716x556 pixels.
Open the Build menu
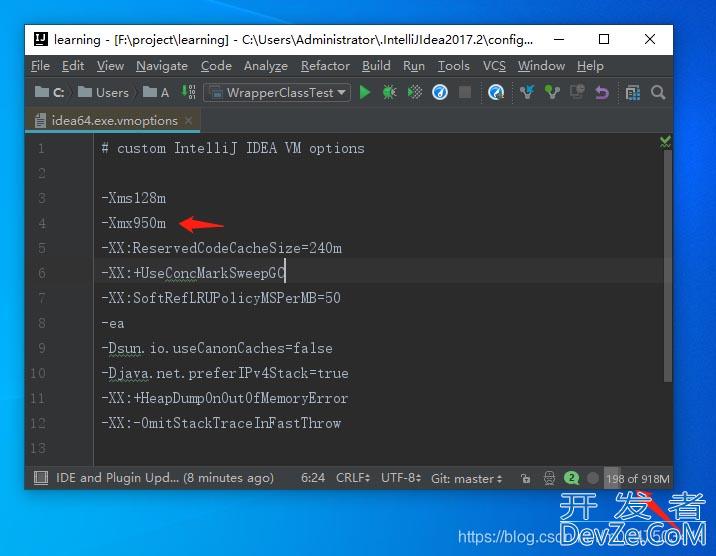376,66
